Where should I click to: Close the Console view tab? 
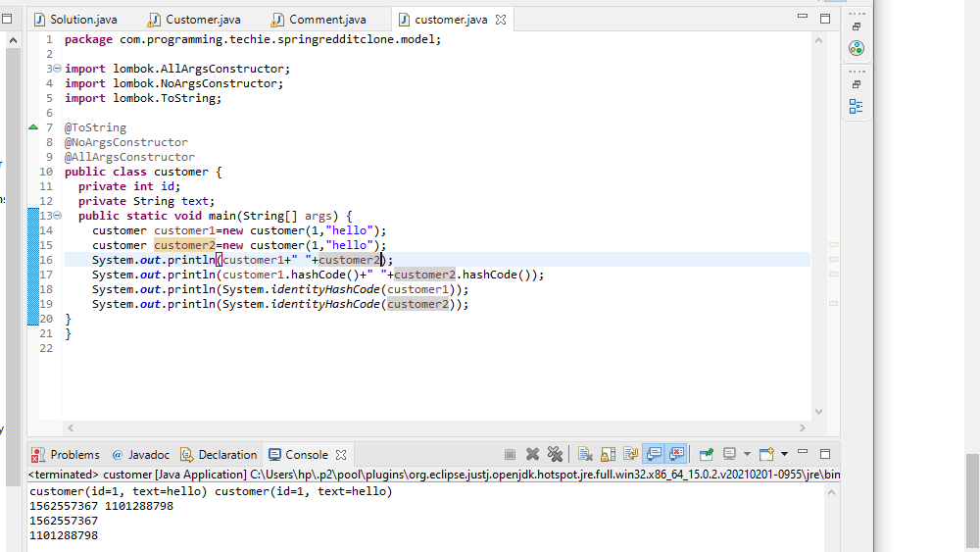click(x=341, y=455)
